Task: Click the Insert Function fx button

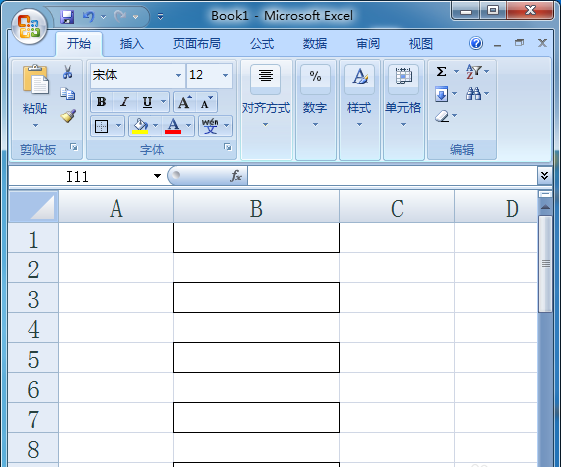Action: [x=236, y=176]
